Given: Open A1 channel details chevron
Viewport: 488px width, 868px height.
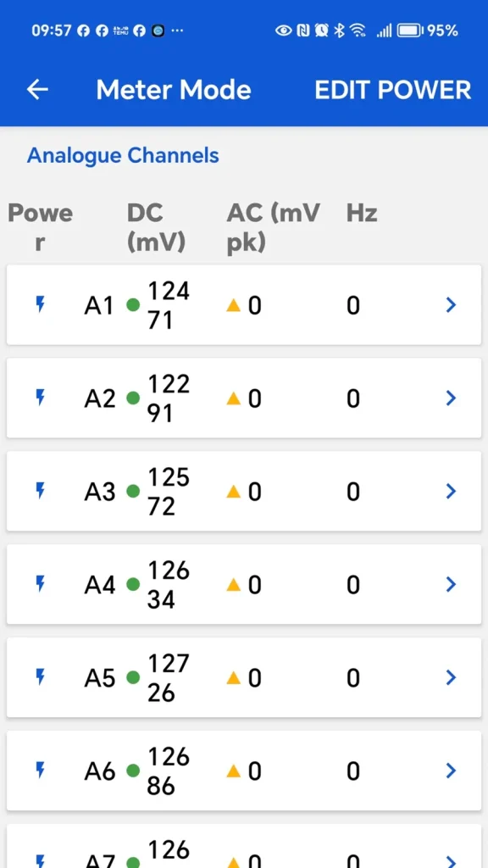Looking at the screenshot, I should tap(451, 304).
